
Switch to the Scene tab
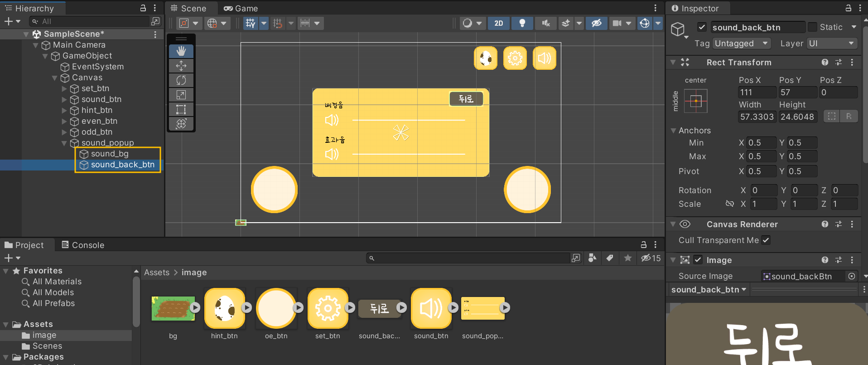pos(188,8)
